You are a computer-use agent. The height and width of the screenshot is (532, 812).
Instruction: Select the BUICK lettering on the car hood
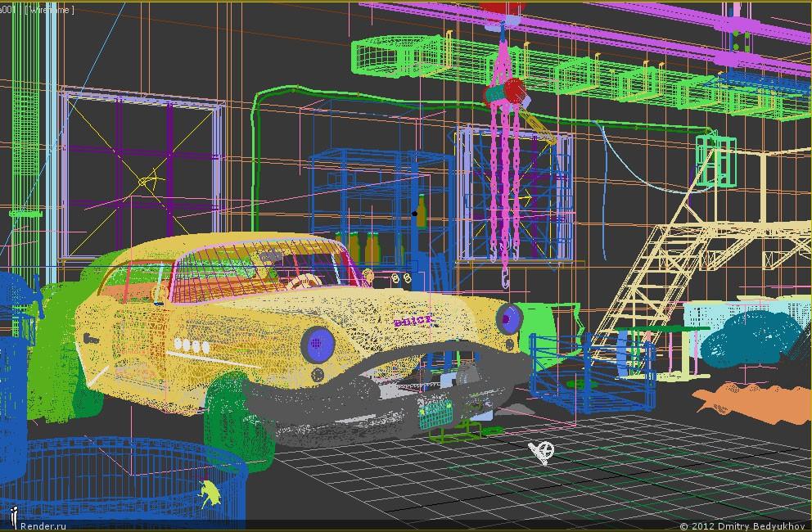(x=413, y=322)
